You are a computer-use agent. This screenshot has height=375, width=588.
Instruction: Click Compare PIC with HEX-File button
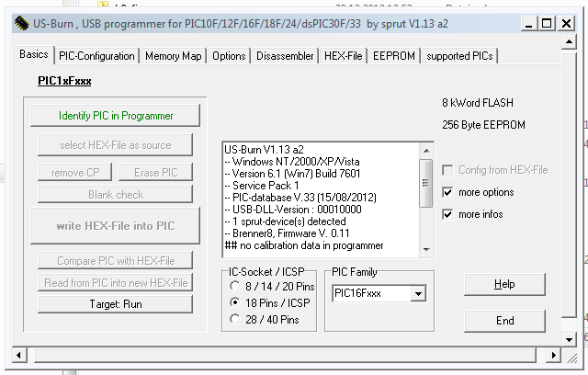click(x=116, y=261)
